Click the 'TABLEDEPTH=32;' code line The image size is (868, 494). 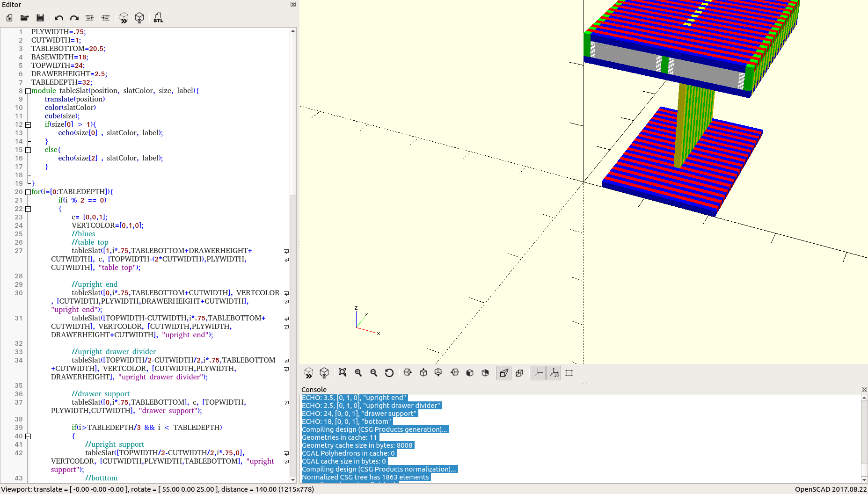(62, 82)
